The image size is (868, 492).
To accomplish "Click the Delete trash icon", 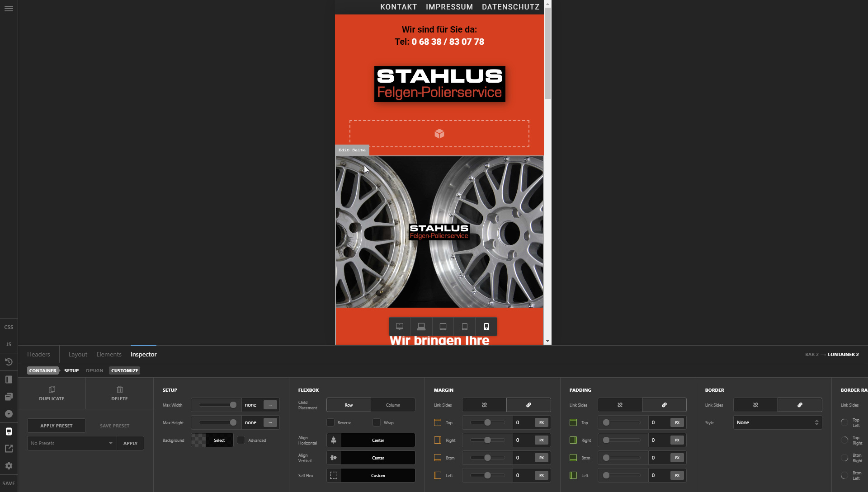I will 120,389.
